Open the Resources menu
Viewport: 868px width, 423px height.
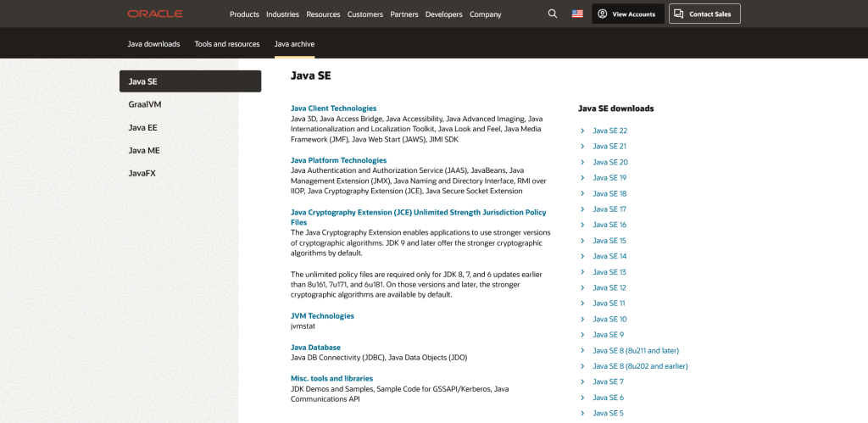[x=323, y=14]
